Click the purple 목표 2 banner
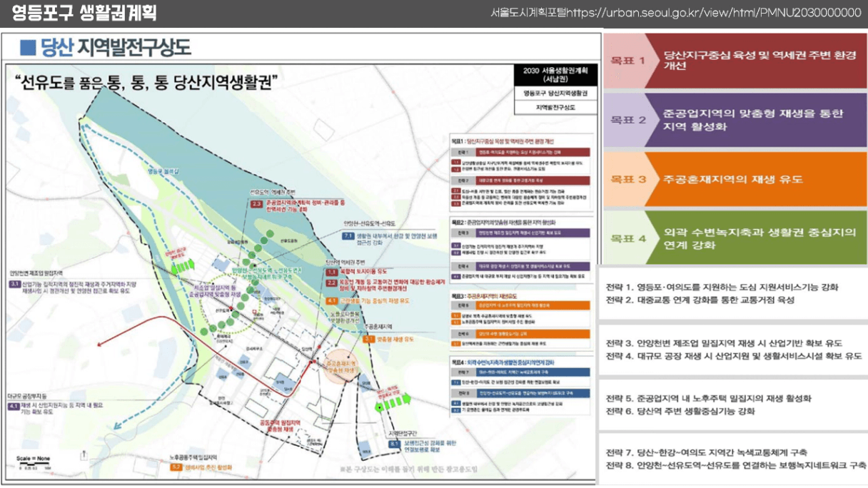 point(735,119)
